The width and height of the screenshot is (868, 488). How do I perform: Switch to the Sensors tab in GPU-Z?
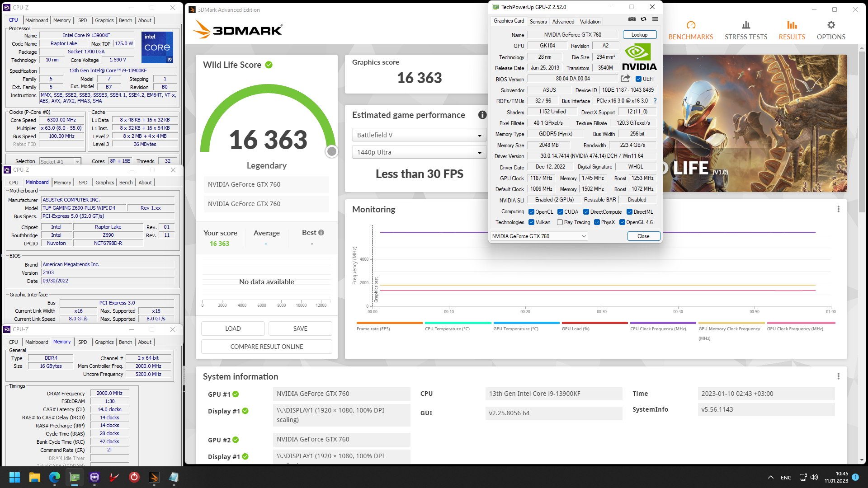538,21
